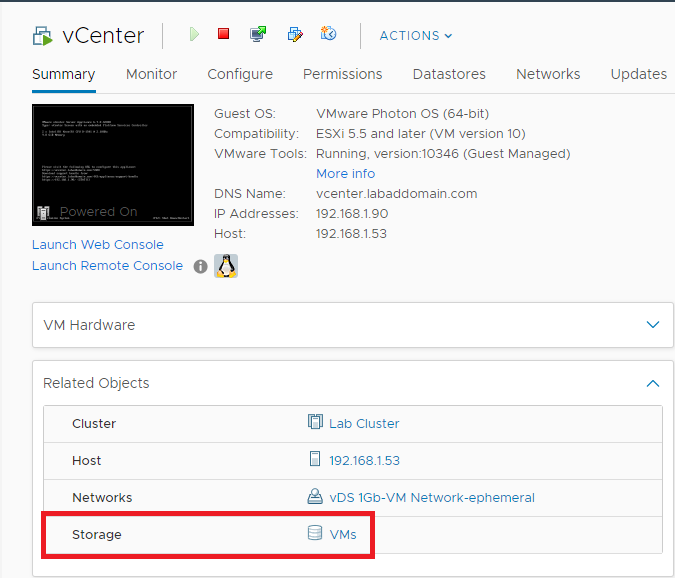Open the ACTIONS dropdown menu
Image resolution: width=675 pixels, height=578 pixels.
click(x=415, y=36)
